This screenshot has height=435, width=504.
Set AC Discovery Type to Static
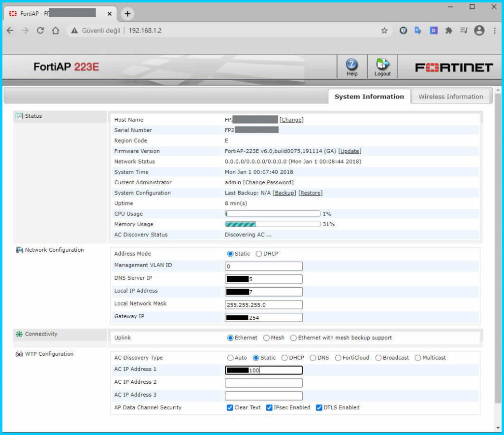(256, 358)
